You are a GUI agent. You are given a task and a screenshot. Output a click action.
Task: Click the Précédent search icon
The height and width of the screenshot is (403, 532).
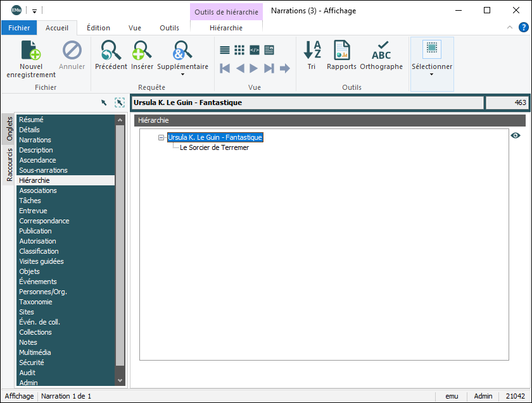click(x=111, y=51)
